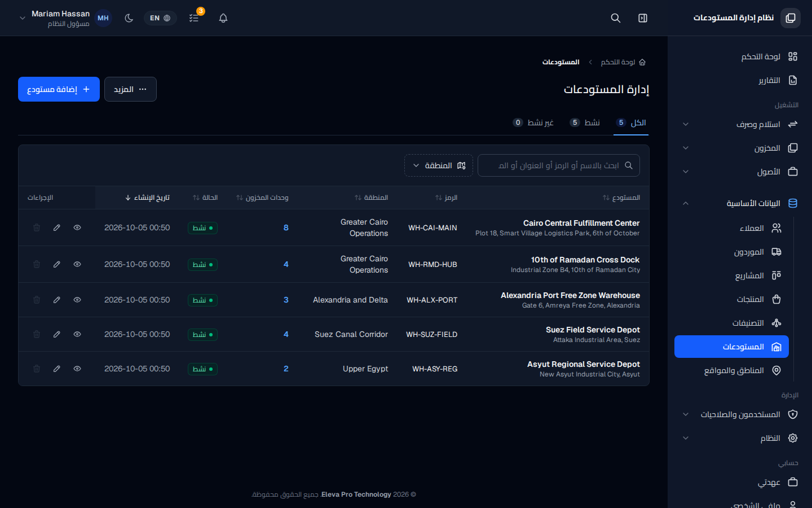This screenshot has width=812, height=508.
Task: Open the Mariam Hassan user menu
Action: [x=63, y=18]
